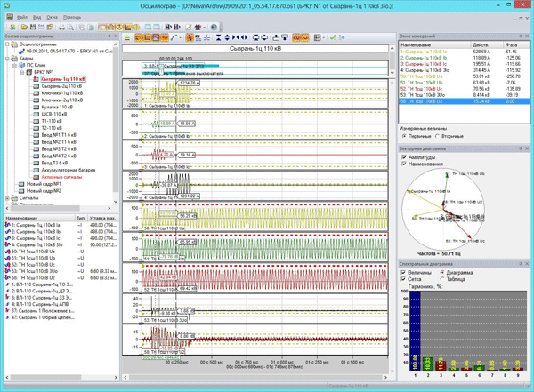Select the Вторичные radio button

point(438,136)
